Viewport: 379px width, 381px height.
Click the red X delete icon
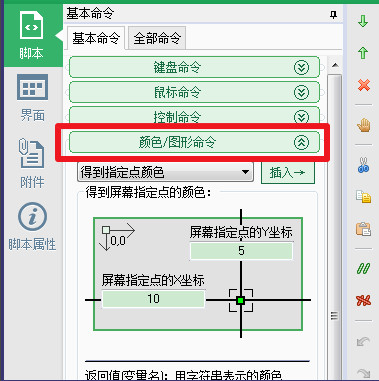coord(363,85)
